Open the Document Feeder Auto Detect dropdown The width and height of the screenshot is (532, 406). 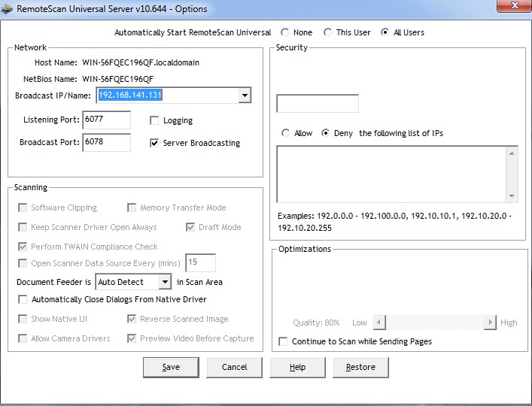pos(165,282)
